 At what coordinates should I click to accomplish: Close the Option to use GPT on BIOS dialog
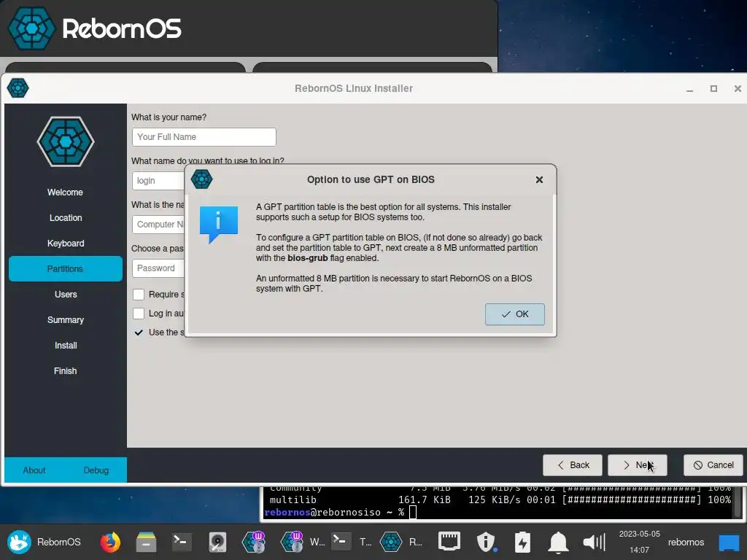click(539, 180)
